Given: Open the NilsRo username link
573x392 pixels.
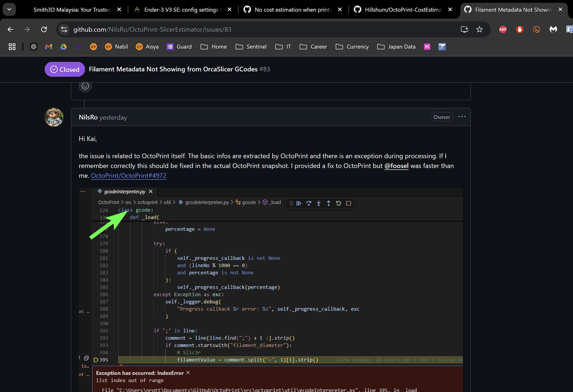Looking at the screenshot, I should click(88, 117).
